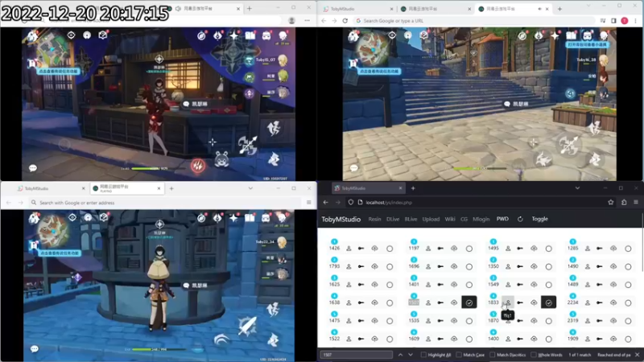Image resolution: width=644 pixels, height=362 pixels.
Task: Open Paimon menu in top-right game window
Action: click(353, 36)
